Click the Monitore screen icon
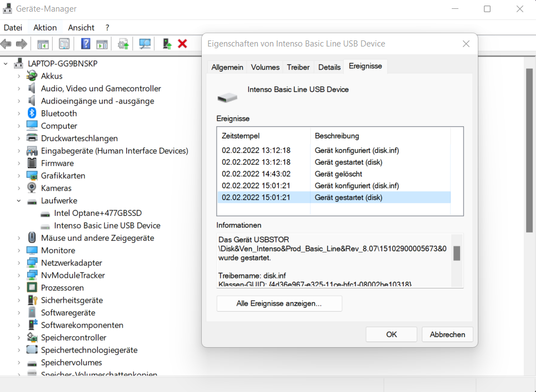536x392 pixels. pyautogui.click(x=32, y=250)
